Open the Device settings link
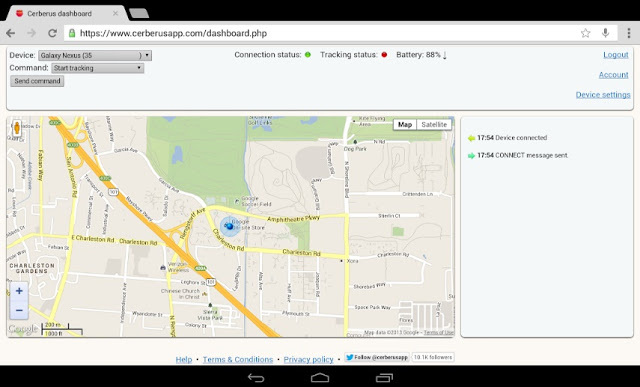The height and width of the screenshot is (387, 640). pyautogui.click(x=603, y=95)
